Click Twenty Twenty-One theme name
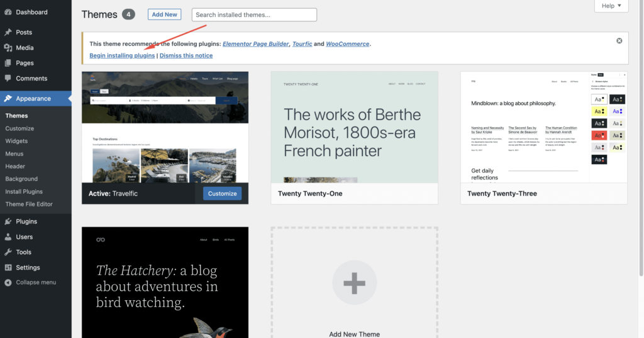The height and width of the screenshot is (338, 644). (x=310, y=193)
